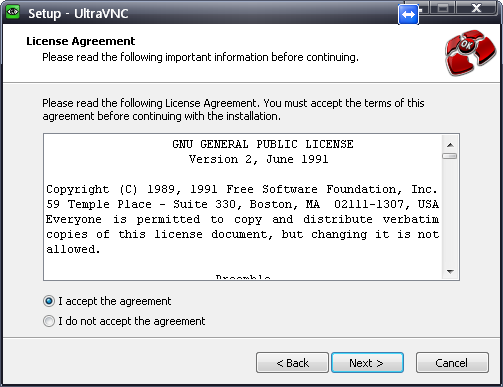Go to the previous step with Back

pyautogui.click(x=292, y=363)
